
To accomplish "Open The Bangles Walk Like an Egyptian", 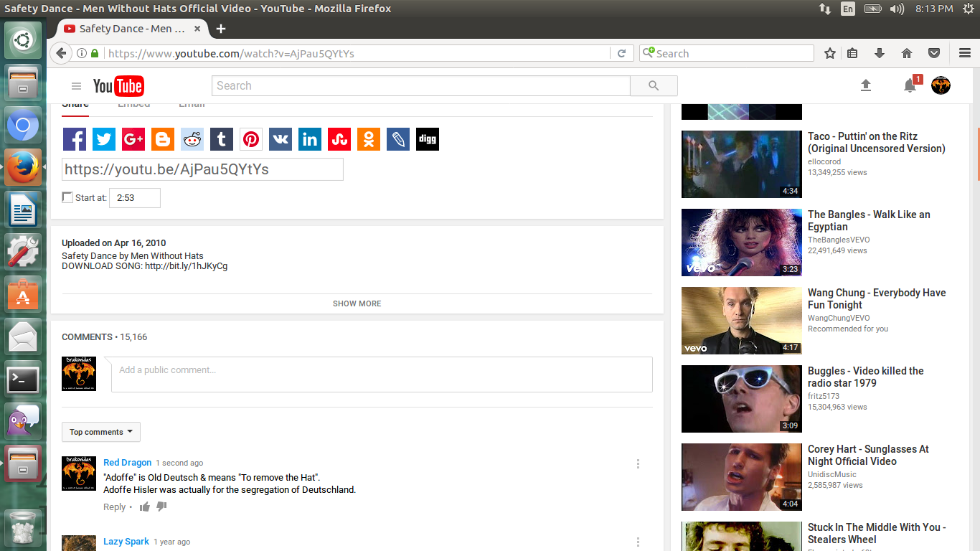I will (x=869, y=220).
